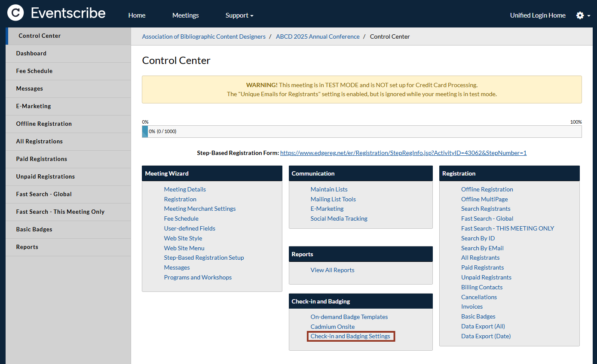This screenshot has height=364, width=597.
Task: Open Dashboard from the sidebar
Action: click(x=68, y=54)
